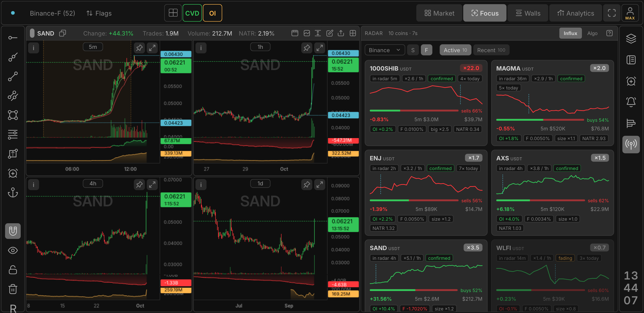Toggle magnet snap mode
644x313 pixels.
(13, 231)
